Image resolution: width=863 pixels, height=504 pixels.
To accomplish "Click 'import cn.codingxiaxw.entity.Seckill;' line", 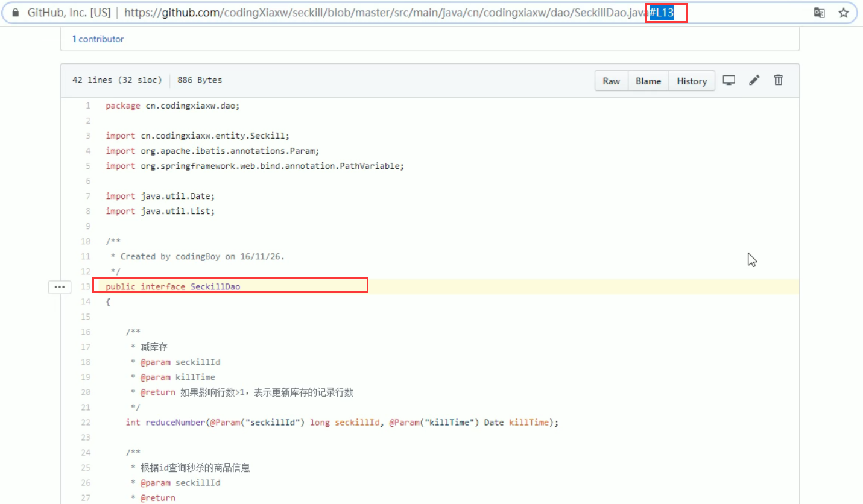I will (x=198, y=136).
